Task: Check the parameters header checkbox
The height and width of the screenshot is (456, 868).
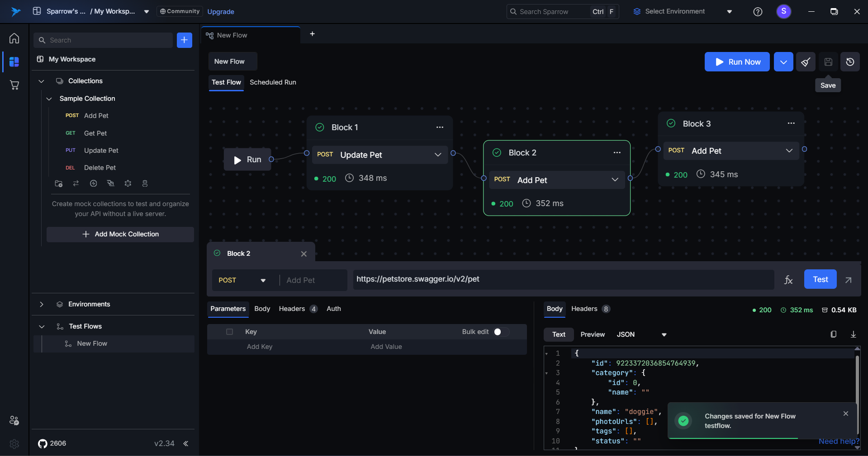Action: (229, 332)
